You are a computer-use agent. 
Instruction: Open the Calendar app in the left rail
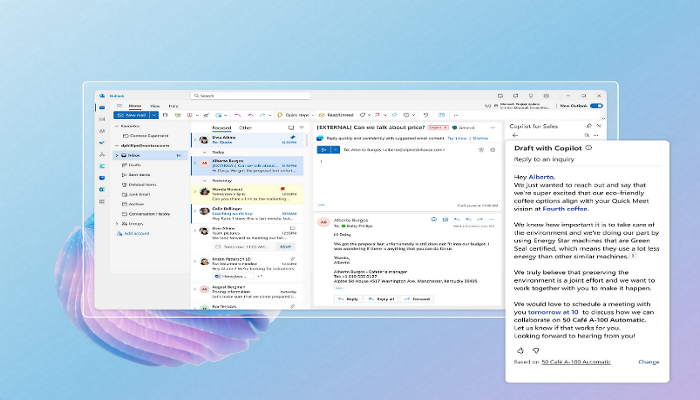(102, 119)
